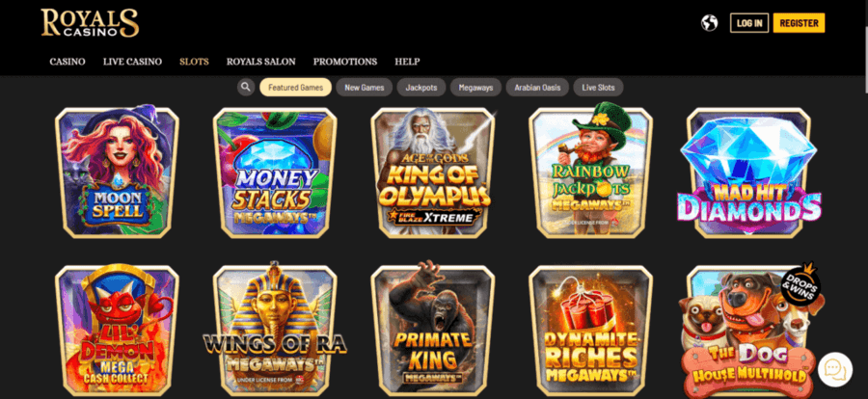868x399 pixels.
Task: Open the search magnifier icon
Action: coord(246,88)
